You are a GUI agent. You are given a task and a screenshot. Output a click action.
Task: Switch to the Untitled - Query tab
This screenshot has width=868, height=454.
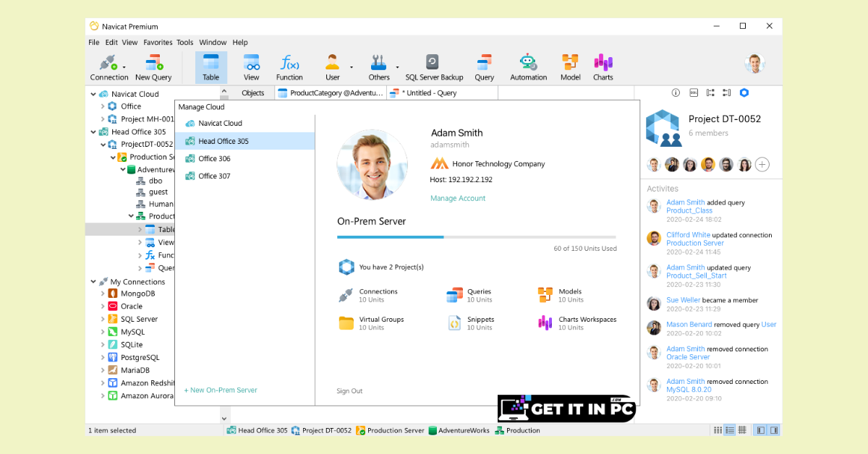(x=441, y=93)
